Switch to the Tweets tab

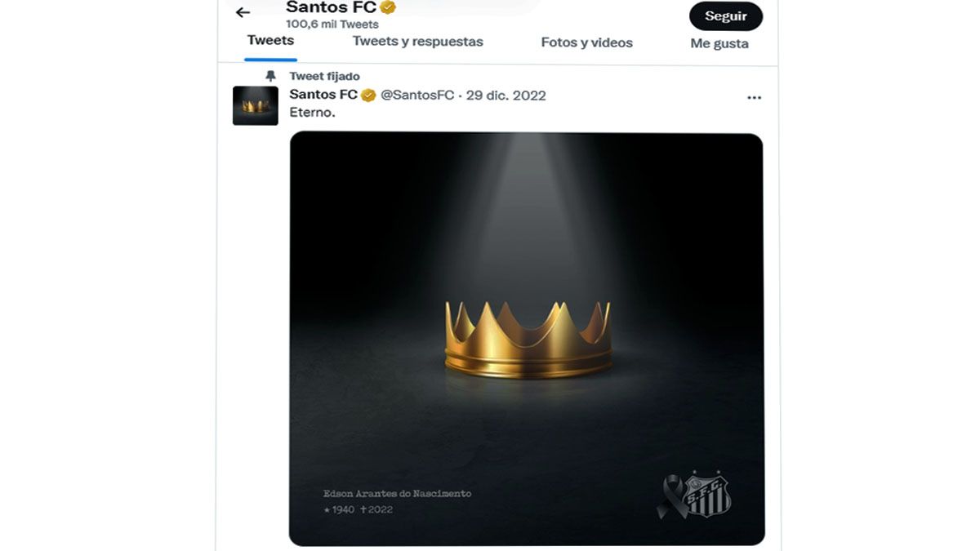pyautogui.click(x=270, y=40)
